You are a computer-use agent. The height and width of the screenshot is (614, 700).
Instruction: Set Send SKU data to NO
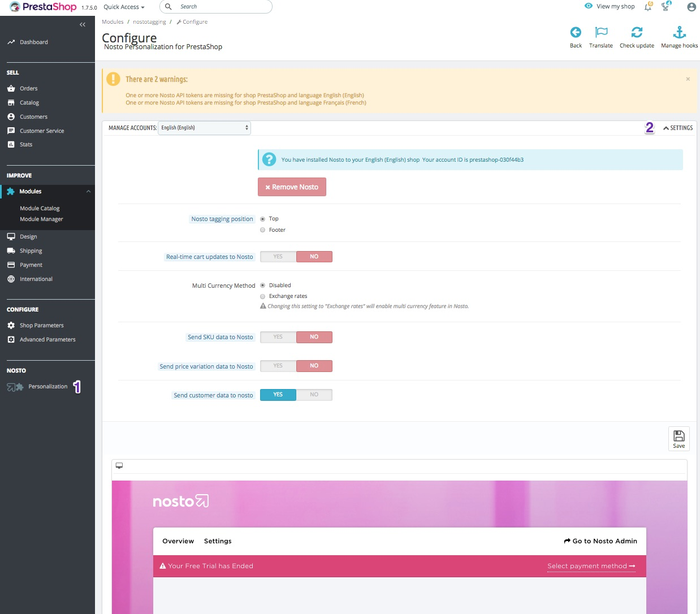pyautogui.click(x=314, y=337)
